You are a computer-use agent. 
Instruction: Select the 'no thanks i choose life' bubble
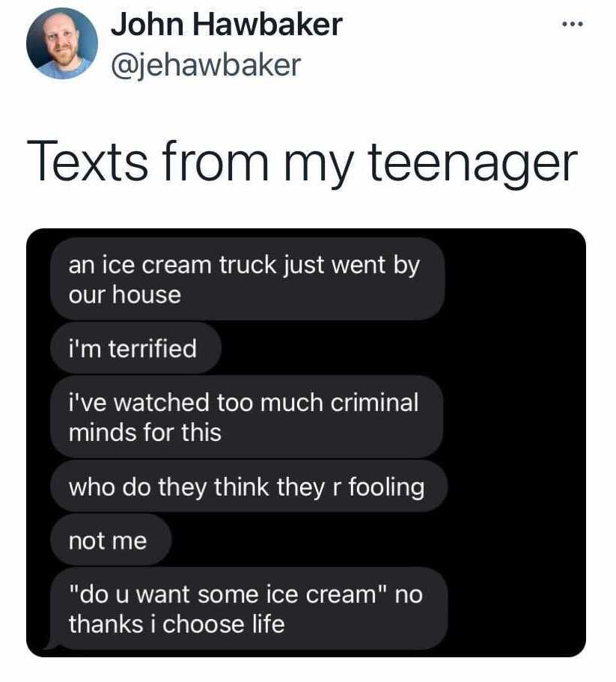pos(248,609)
